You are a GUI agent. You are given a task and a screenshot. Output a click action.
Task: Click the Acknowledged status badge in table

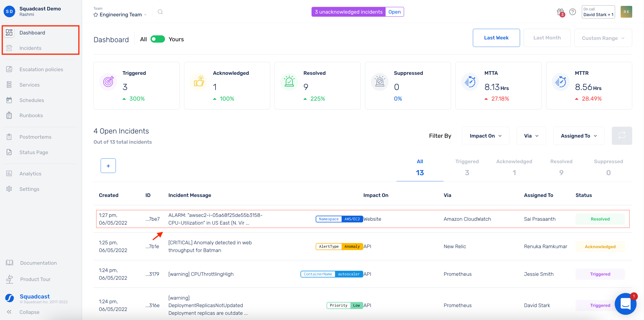click(600, 246)
